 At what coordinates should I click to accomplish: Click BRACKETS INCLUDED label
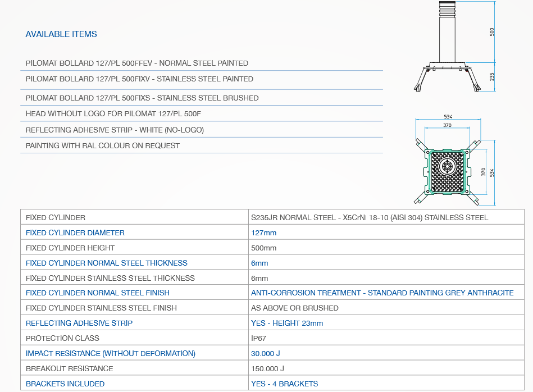[x=65, y=384]
